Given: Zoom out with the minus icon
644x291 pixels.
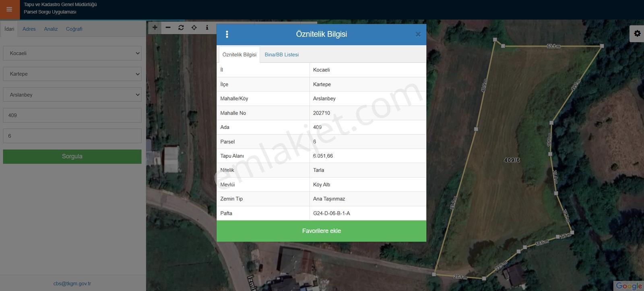Looking at the screenshot, I should click(x=168, y=27).
